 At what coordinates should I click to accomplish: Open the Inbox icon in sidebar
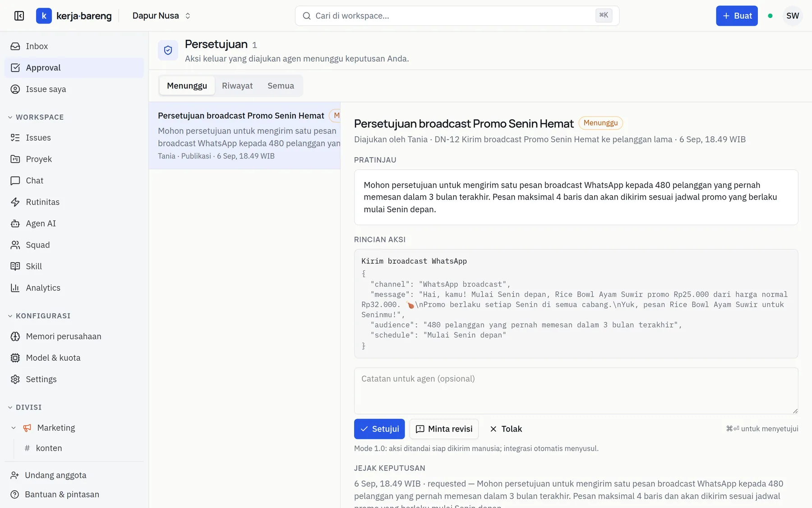coord(15,46)
